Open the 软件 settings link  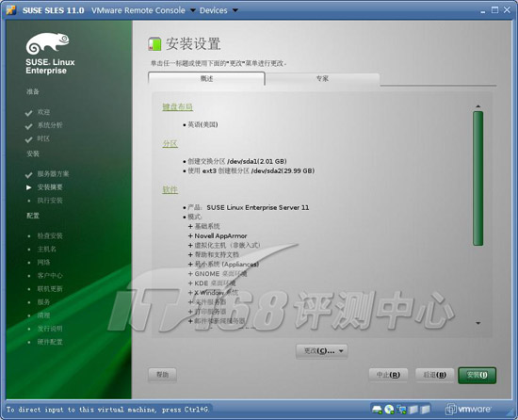point(170,189)
